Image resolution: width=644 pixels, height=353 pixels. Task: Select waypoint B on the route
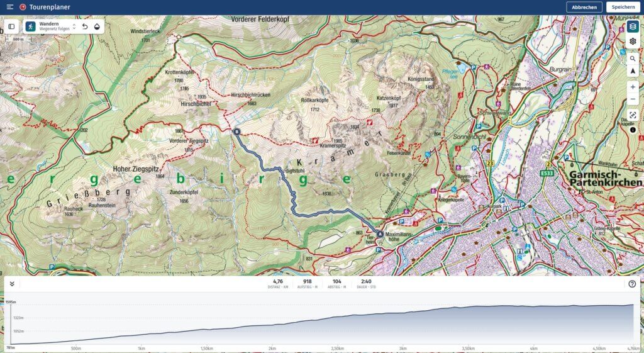coord(236,132)
